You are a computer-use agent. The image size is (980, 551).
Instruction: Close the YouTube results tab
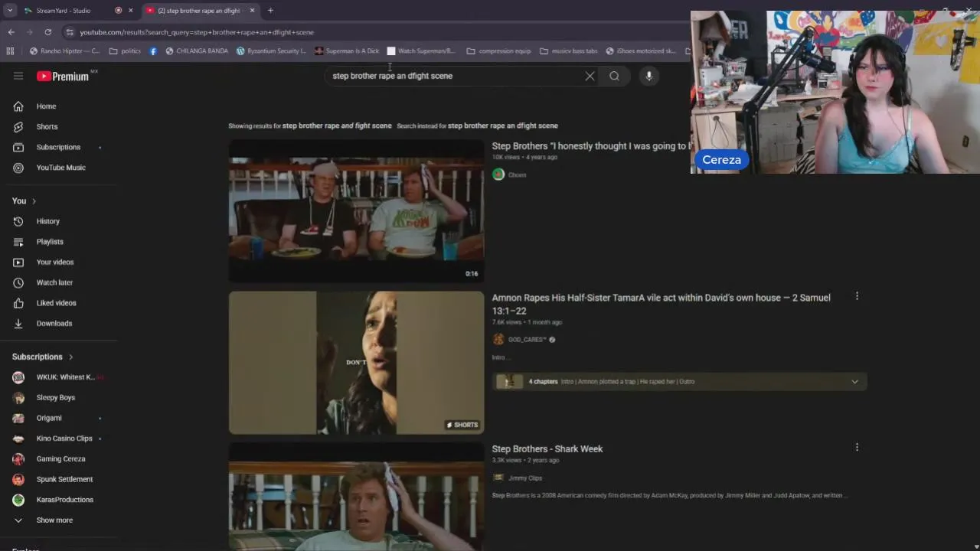coord(252,11)
